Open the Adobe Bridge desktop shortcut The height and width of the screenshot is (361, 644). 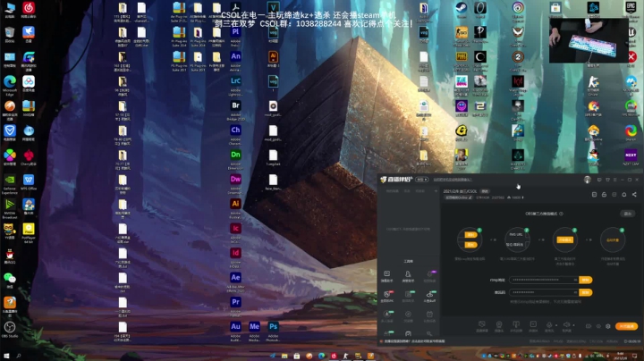235,110
